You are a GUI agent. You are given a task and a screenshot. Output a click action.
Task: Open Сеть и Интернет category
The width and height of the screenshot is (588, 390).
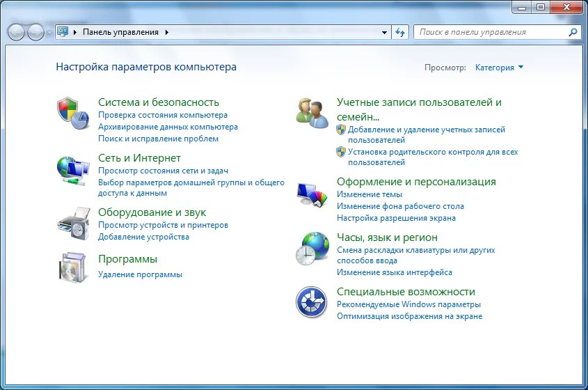tap(139, 158)
